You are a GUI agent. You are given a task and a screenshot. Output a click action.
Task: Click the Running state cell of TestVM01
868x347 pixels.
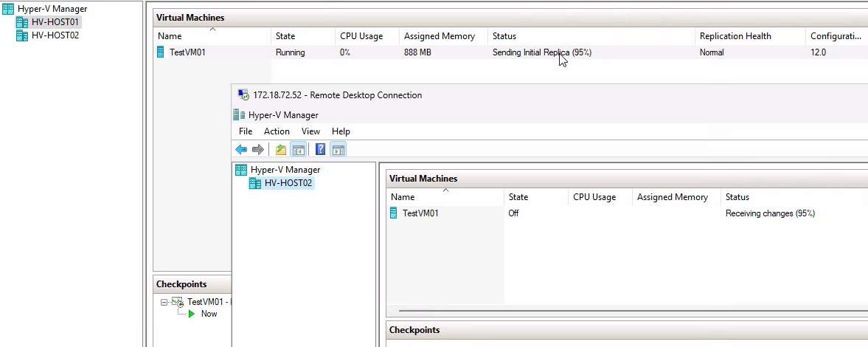[290, 52]
